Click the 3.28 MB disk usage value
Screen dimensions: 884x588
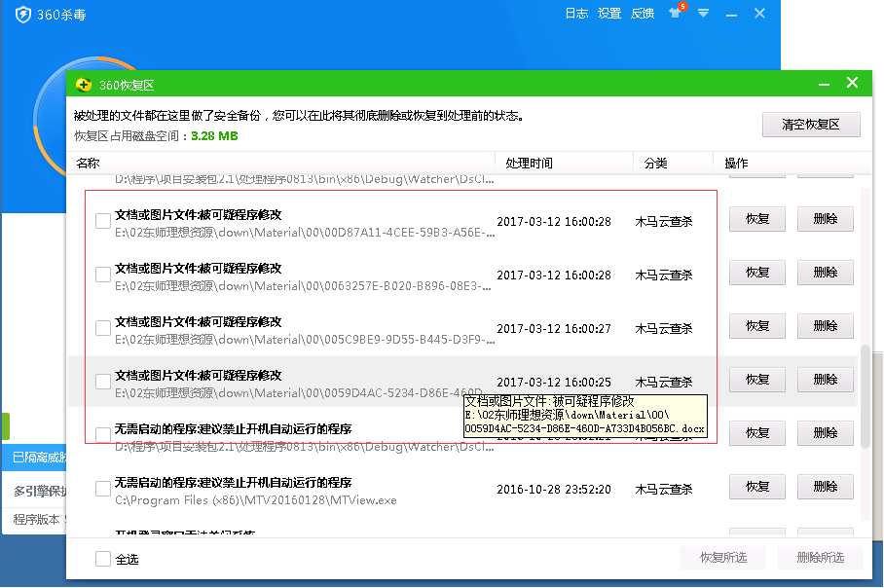(214, 136)
